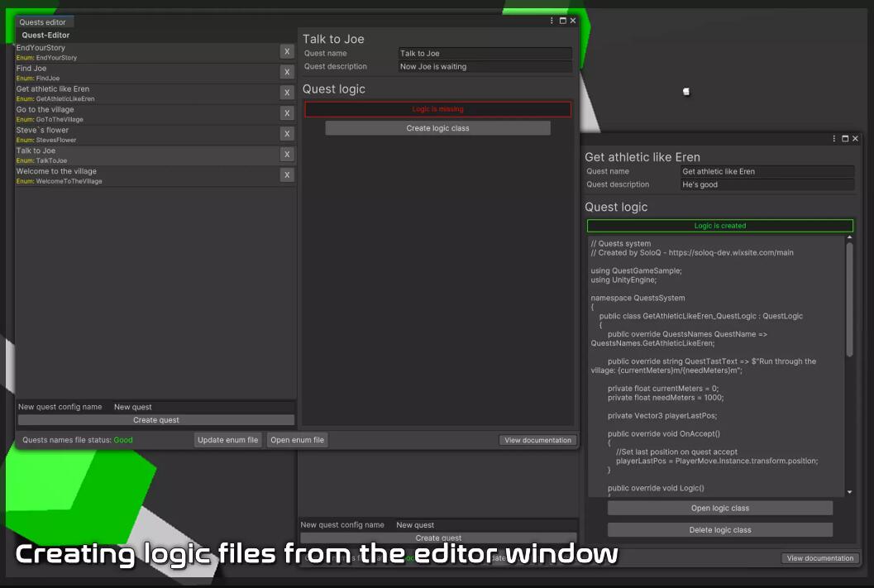The width and height of the screenshot is (874, 588).
Task: Edit the Talk to Joe quest name field
Action: pyautogui.click(x=485, y=54)
